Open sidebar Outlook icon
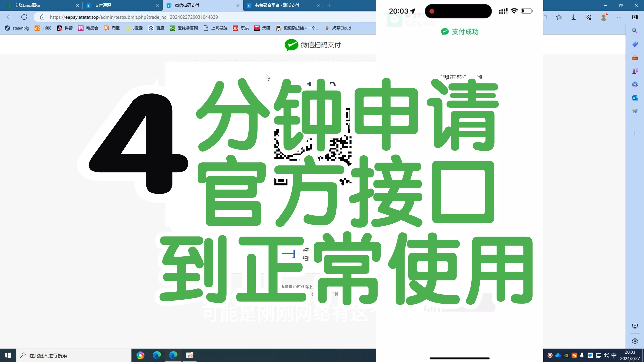Viewport: 644px width, 362px height. (x=635, y=98)
